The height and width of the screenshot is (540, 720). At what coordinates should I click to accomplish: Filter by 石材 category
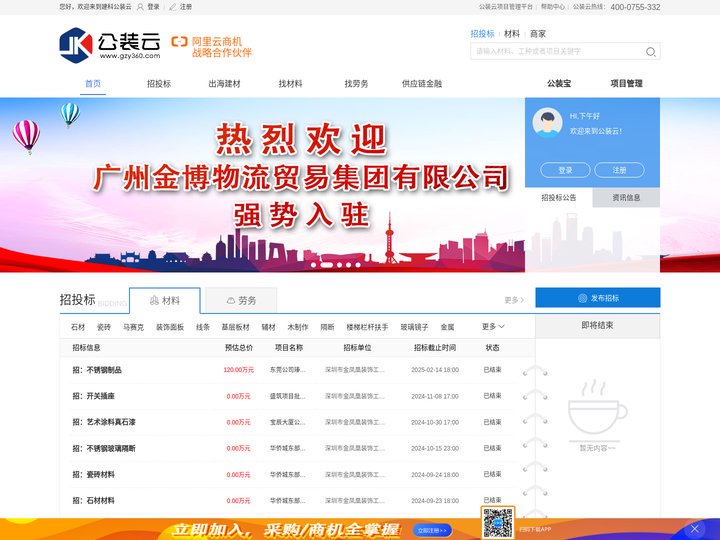(x=78, y=327)
